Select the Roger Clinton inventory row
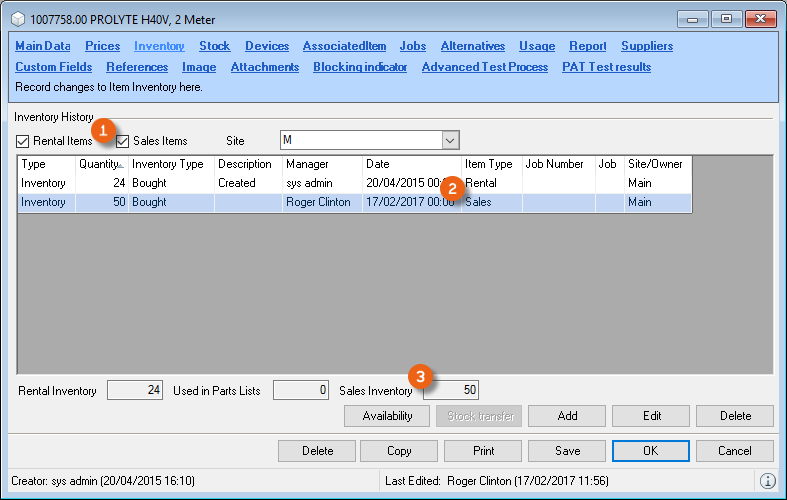 (318, 202)
